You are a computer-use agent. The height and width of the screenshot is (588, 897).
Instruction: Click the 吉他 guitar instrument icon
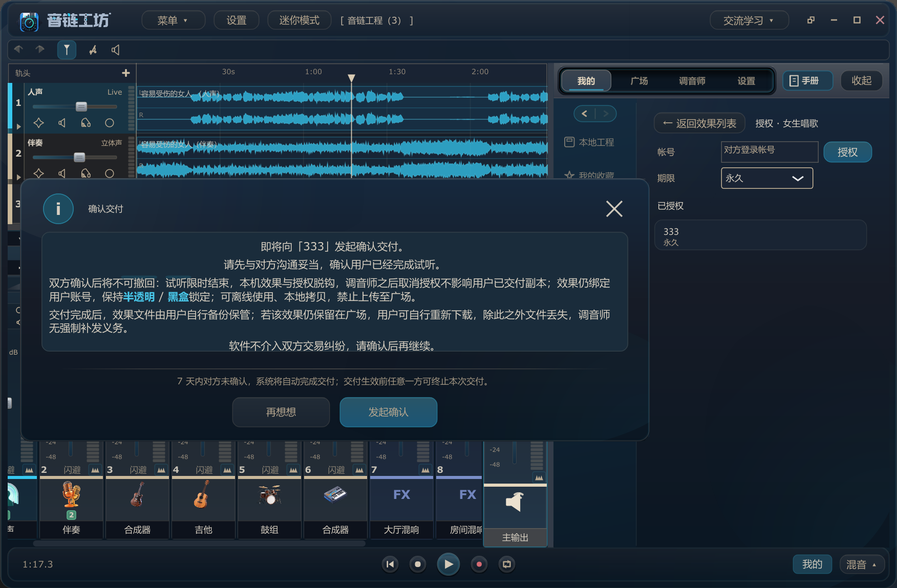203,495
